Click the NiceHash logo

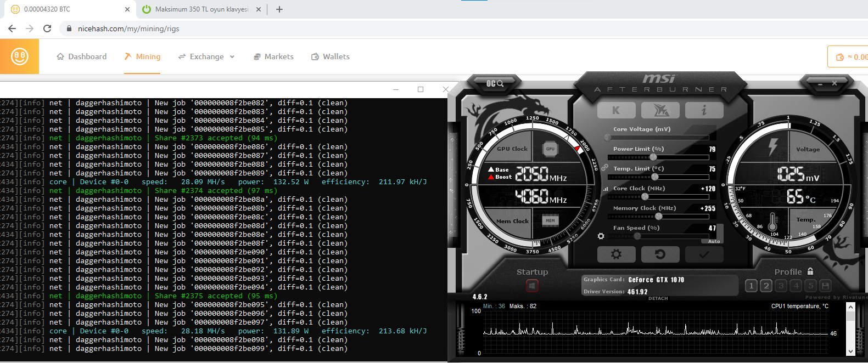coord(19,56)
